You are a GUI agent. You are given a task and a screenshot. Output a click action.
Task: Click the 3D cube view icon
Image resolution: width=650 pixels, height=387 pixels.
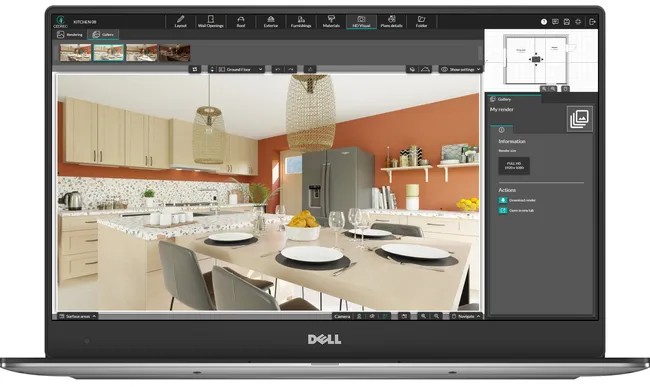[412, 69]
